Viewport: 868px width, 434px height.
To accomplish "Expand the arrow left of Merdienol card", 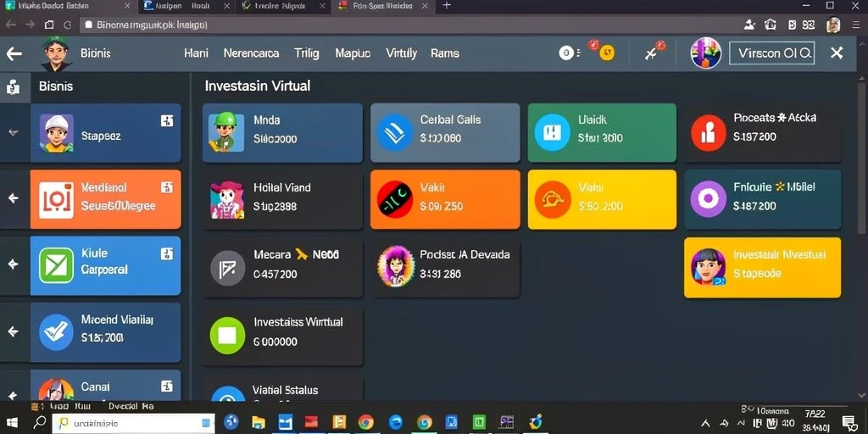I will click(14, 198).
